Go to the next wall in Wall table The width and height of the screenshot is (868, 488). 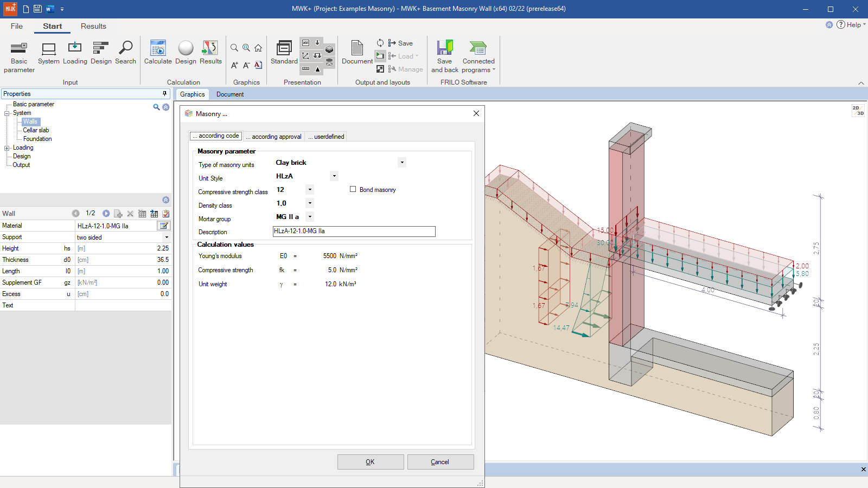tap(106, 214)
